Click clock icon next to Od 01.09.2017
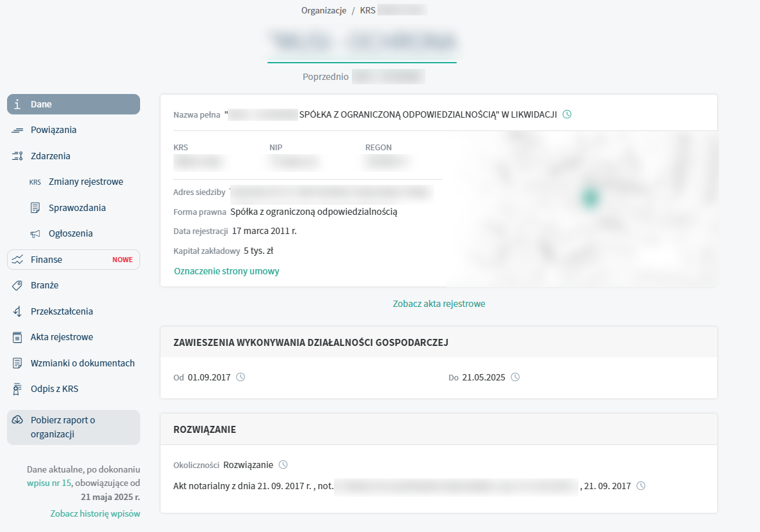The image size is (760, 532). [x=241, y=377]
